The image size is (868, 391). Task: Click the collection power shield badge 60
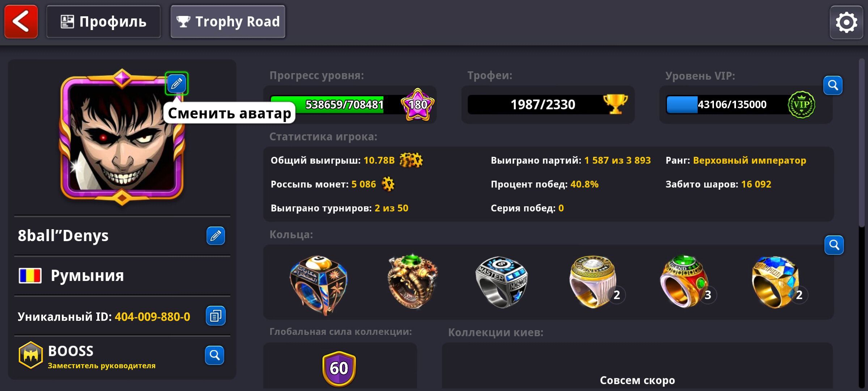(339, 368)
